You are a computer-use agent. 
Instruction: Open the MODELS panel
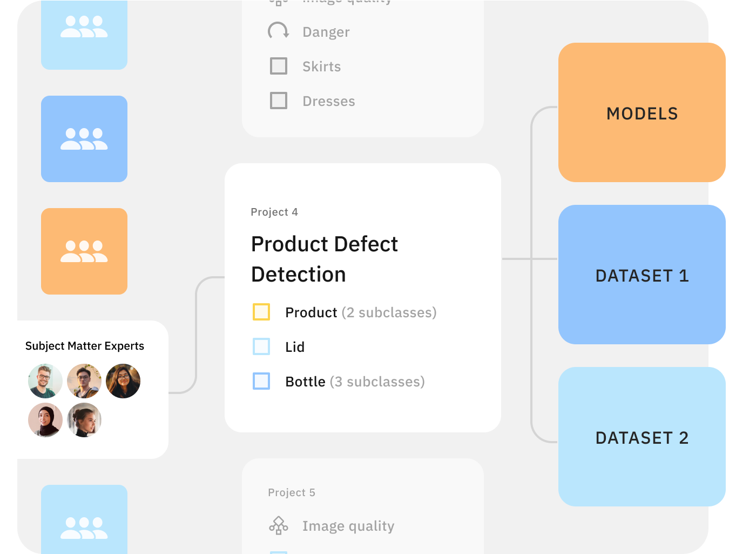642,113
